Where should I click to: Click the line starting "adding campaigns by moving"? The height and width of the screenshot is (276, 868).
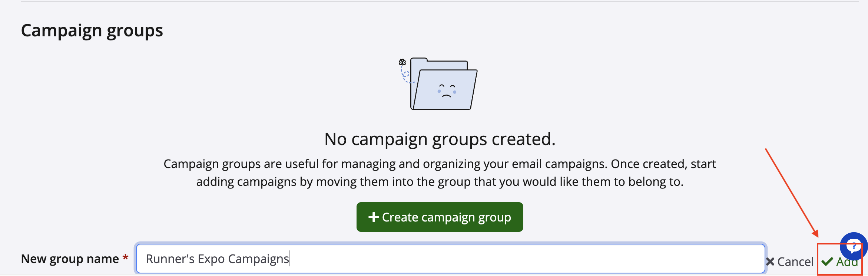[440, 182]
